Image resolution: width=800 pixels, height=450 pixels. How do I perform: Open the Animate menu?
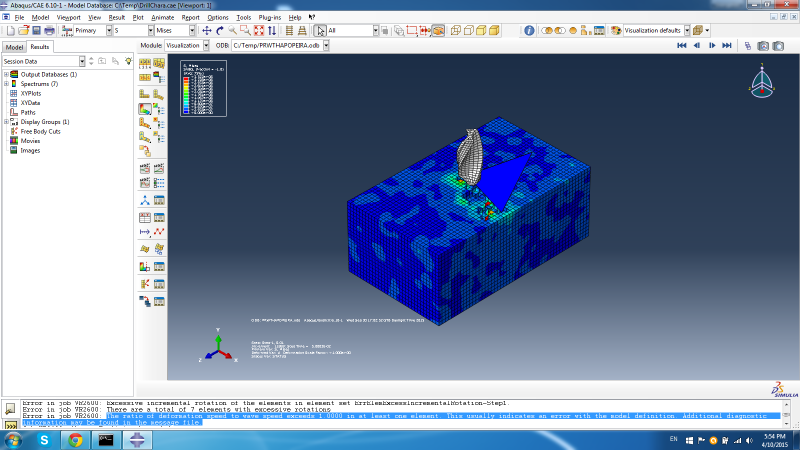coord(162,17)
